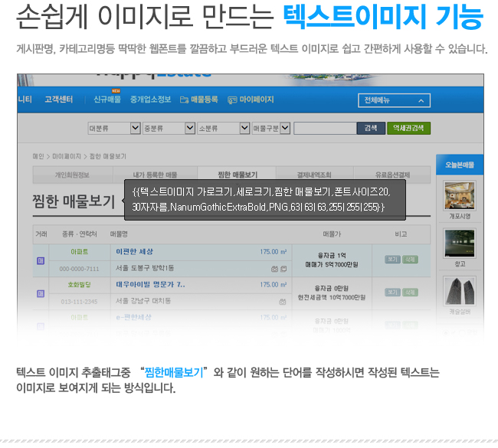This screenshot has width=498, height=448.
Task: Click 삭제 button in 대우아이빌 row
Action: point(410,293)
